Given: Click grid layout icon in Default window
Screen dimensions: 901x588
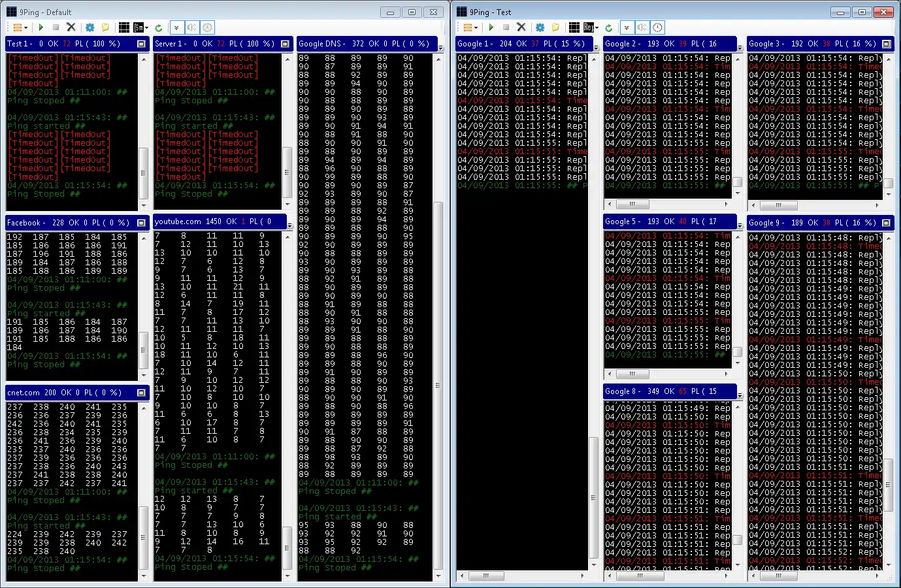Looking at the screenshot, I should coord(123,27).
